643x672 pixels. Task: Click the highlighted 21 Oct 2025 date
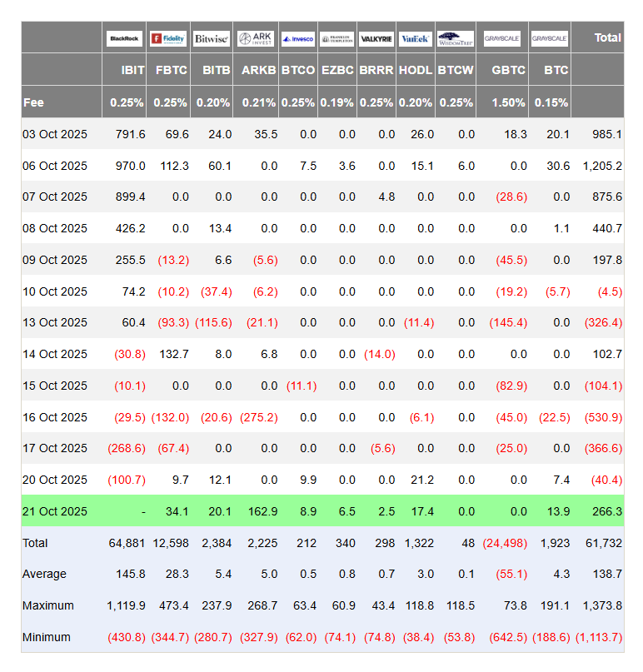54,511
